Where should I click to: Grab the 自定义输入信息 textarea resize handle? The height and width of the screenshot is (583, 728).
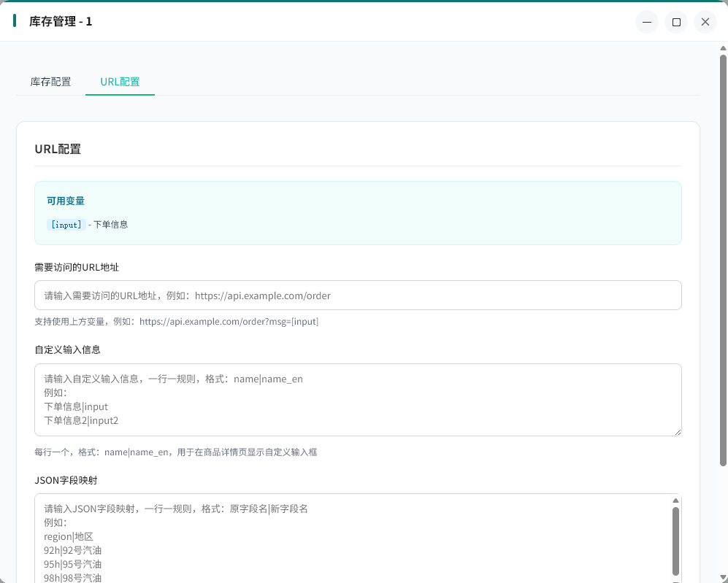tap(677, 431)
